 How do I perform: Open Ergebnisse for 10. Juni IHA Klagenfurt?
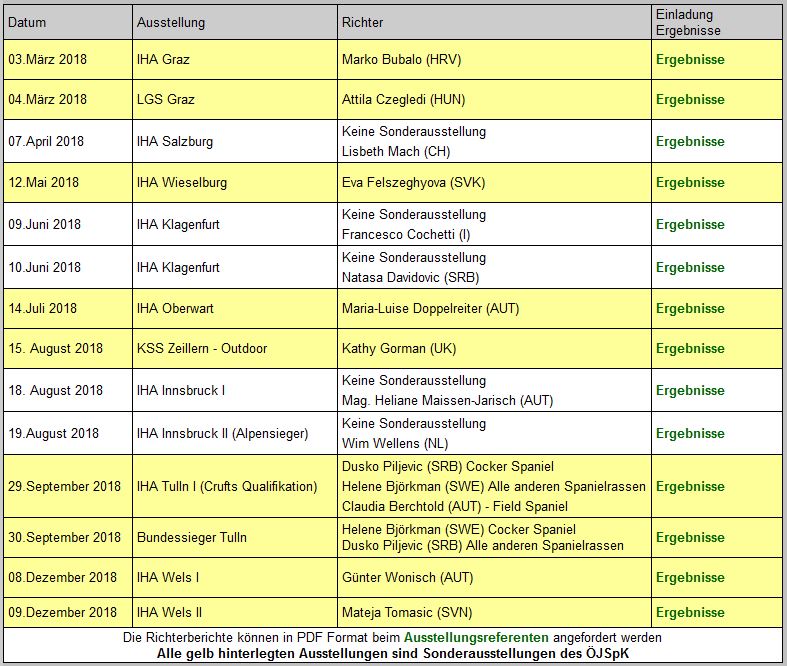click(x=690, y=267)
